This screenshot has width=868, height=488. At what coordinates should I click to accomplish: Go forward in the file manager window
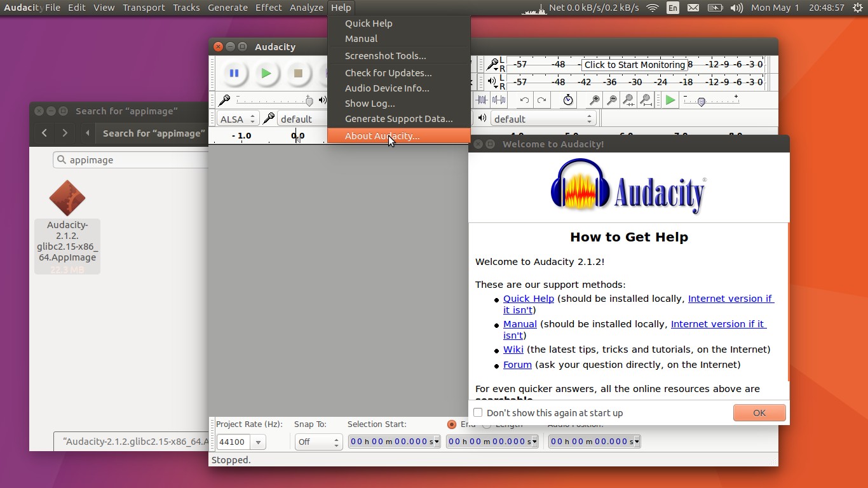coord(65,133)
